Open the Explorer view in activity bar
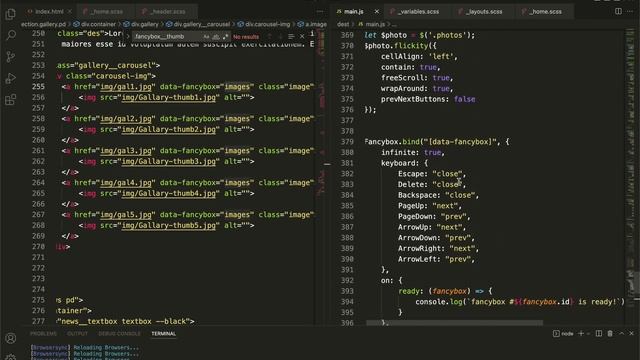 [11, 14]
